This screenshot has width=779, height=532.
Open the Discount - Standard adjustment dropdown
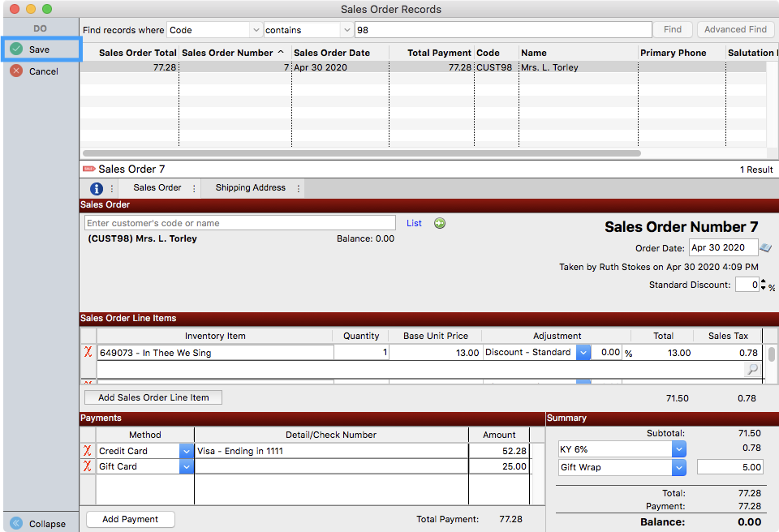583,353
